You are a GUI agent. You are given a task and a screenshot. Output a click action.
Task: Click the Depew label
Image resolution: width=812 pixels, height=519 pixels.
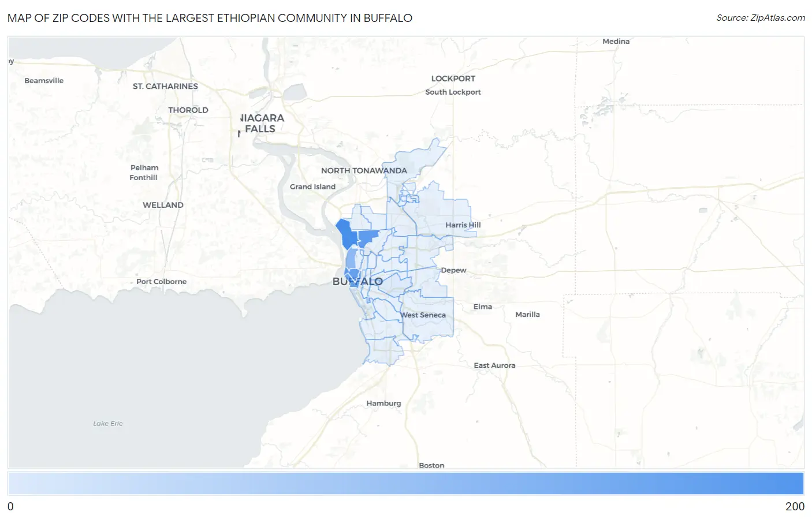coord(453,270)
